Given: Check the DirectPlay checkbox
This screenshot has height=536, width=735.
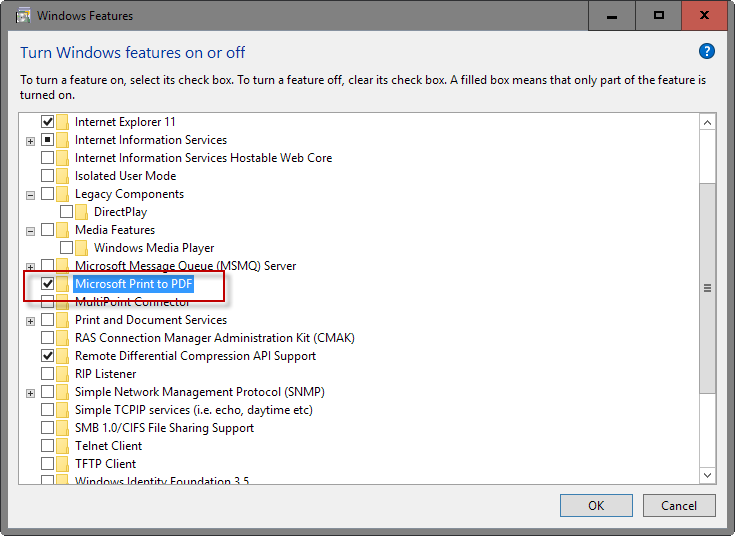Looking at the screenshot, I should click(67, 211).
